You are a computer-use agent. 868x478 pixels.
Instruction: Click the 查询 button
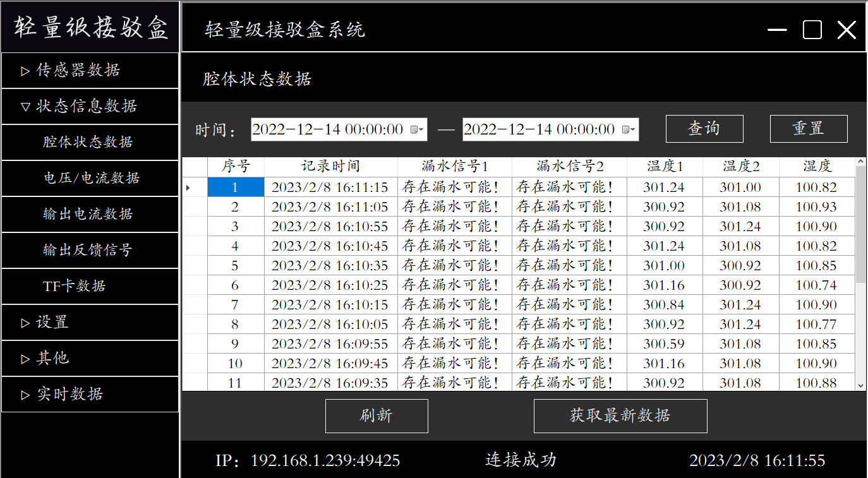704,129
